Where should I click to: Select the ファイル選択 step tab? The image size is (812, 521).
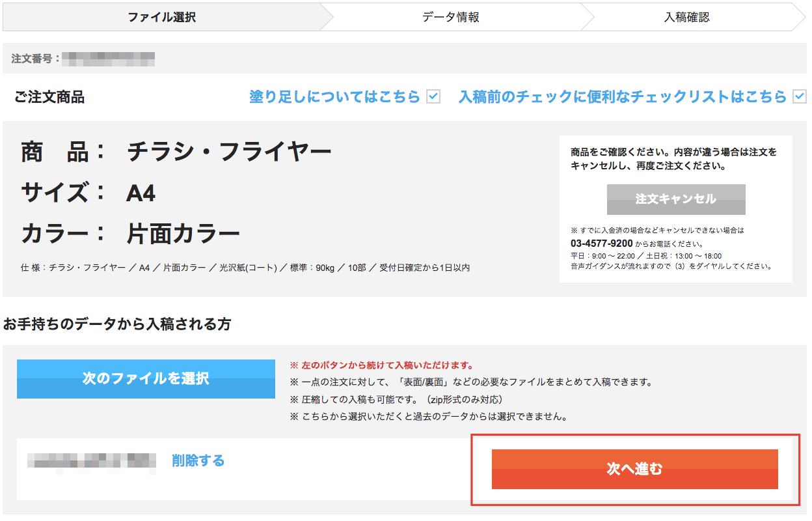coord(161,18)
